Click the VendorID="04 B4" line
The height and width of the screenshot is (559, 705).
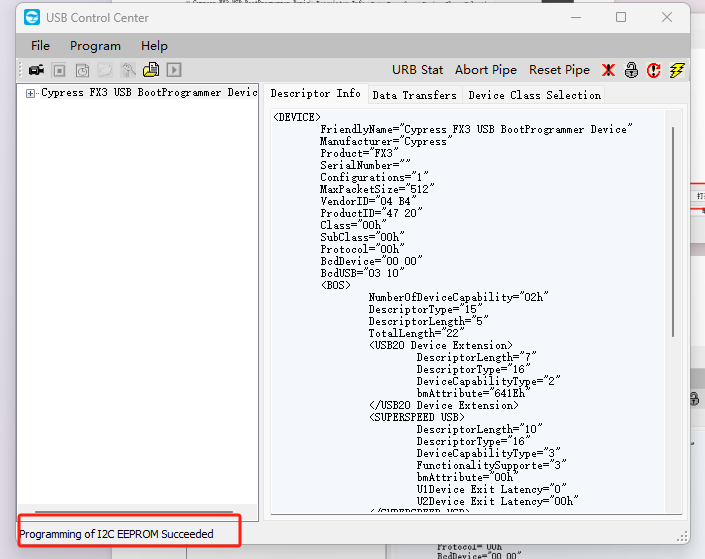[x=368, y=201]
